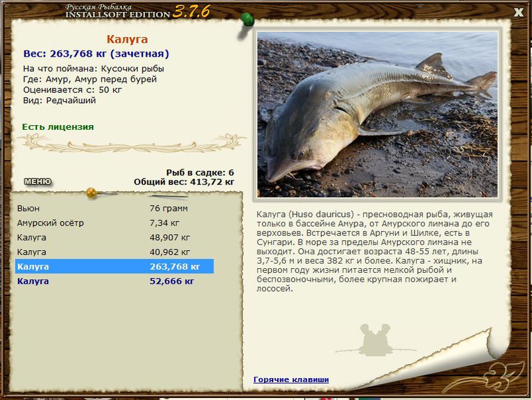The height and width of the screenshot is (400, 532).
Task: Click the Рыб в садке: 6 counter
Action: (200, 172)
